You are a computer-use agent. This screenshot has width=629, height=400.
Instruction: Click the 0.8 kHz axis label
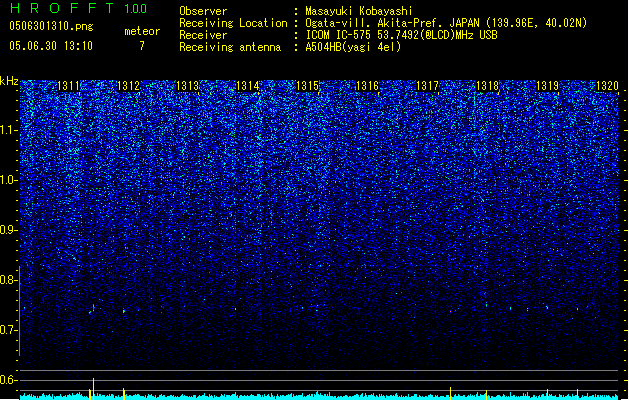[x=9, y=280]
